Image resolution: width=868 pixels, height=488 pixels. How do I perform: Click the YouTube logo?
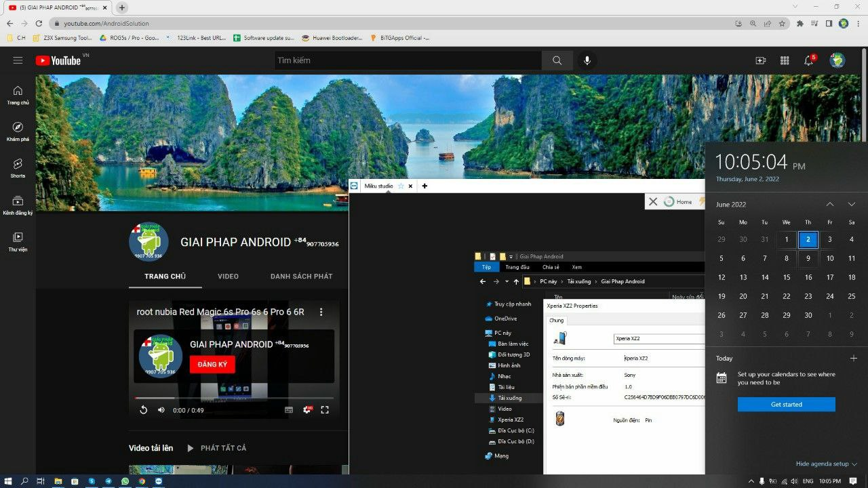[59, 60]
